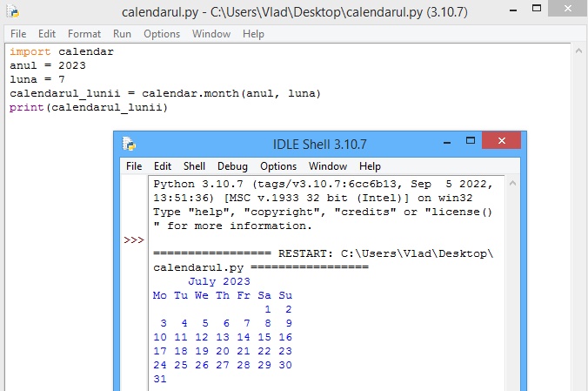Open the IDLE Shell File menu
This screenshot has width=588, height=391.
click(x=134, y=166)
